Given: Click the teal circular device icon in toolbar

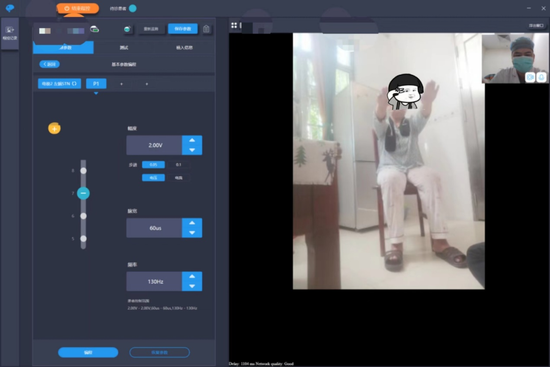Looking at the screenshot, I should coord(127,29).
